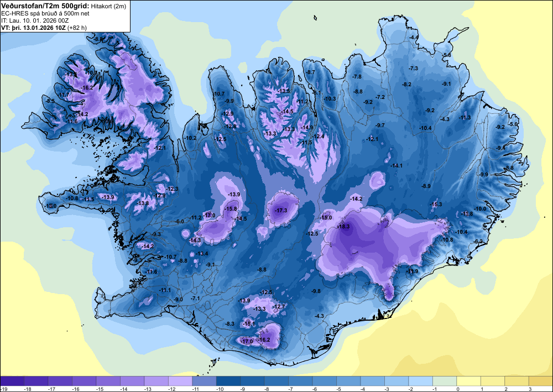The image size is (553, 392).
Task: Click the -12.4 temperature value
Action: click(318, 136)
